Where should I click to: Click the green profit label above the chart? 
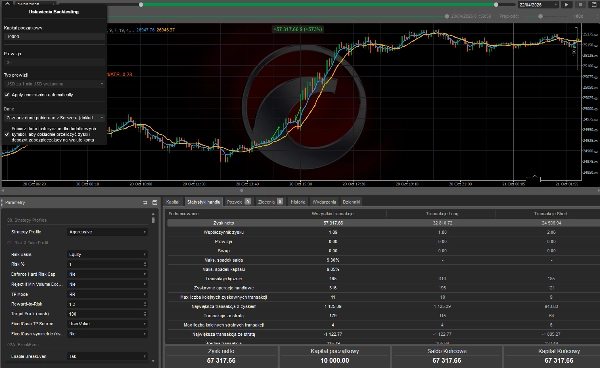pos(298,29)
